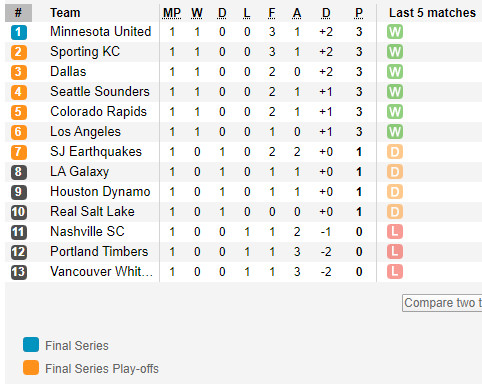Sort by F goals-for column header
This screenshot has width=482, height=384.
point(272,13)
